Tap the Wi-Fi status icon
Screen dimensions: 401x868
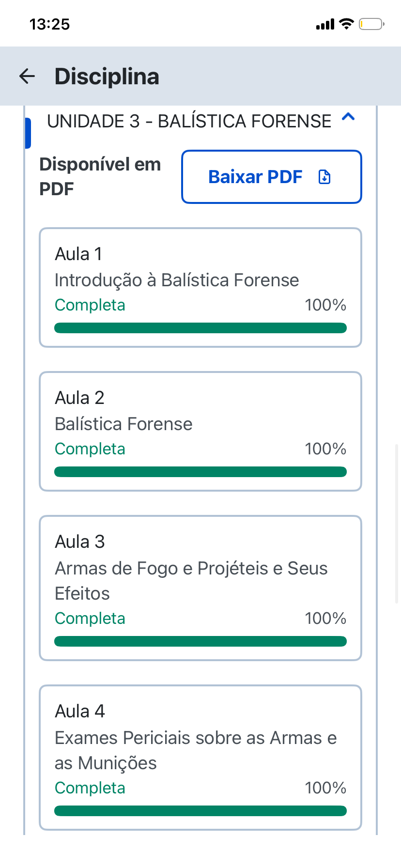click(x=347, y=24)
